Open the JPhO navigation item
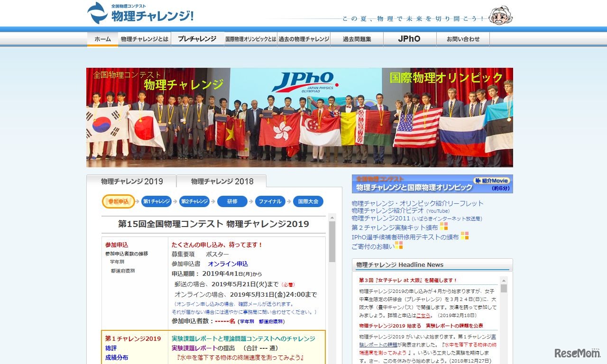Viewport: 607px width, 364px height. (x=409, y=39)
